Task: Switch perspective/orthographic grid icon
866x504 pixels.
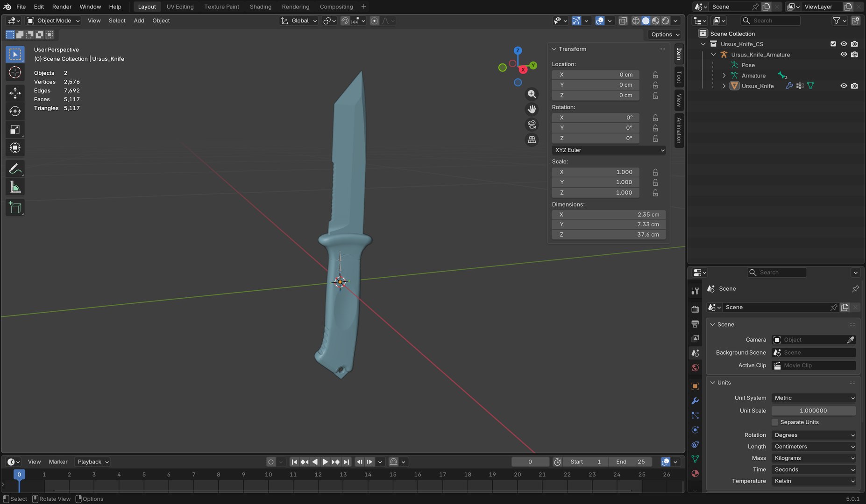Action: tap(532, 140)
